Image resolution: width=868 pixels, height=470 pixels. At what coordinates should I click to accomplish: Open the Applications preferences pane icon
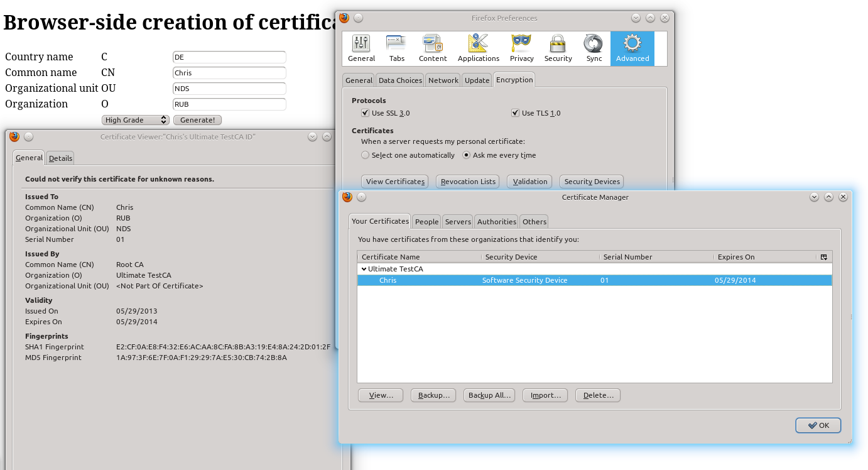478,49
